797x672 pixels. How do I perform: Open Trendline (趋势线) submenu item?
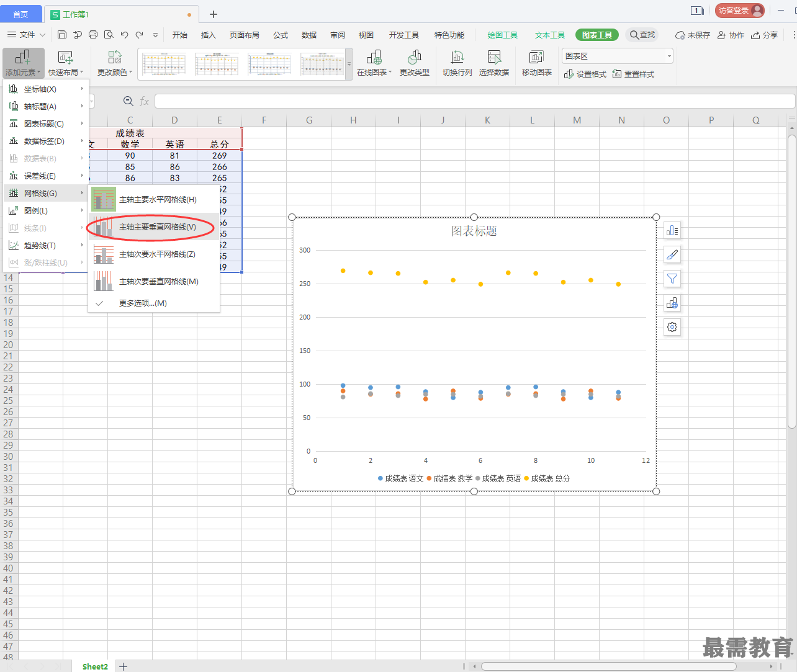click(46, 245)
